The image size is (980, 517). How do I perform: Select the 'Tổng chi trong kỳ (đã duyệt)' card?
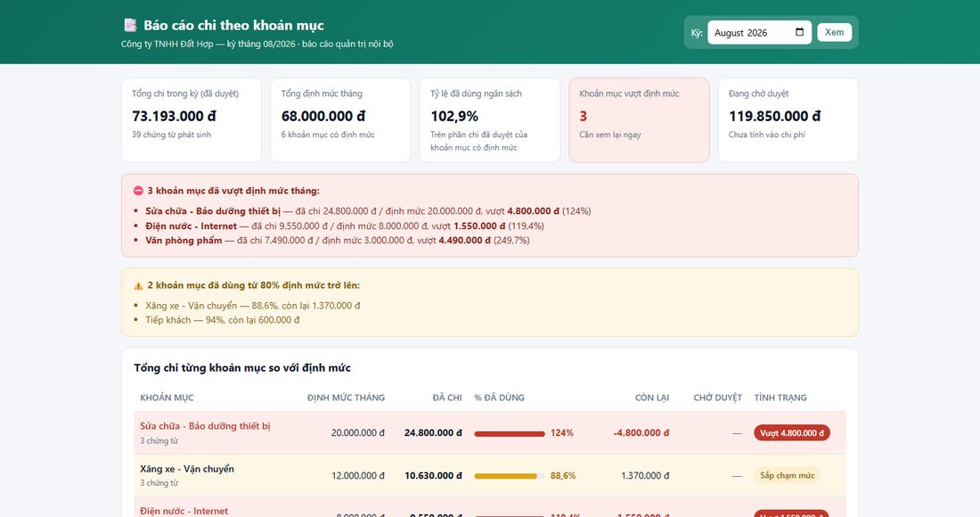click(x=192, y=120)
